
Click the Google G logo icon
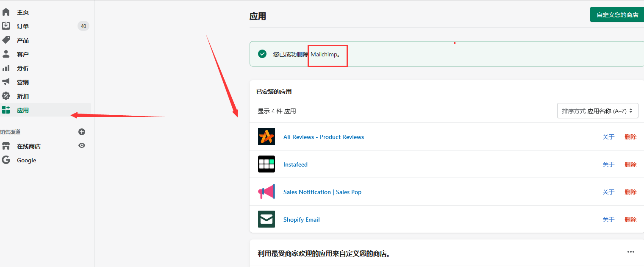6,160
